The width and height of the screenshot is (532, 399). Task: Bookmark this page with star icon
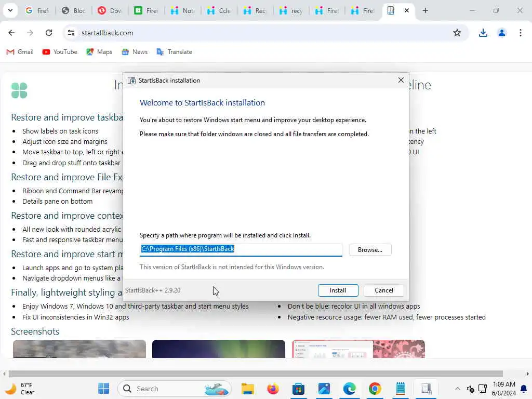pyautogui.click(x=457, y=33)
